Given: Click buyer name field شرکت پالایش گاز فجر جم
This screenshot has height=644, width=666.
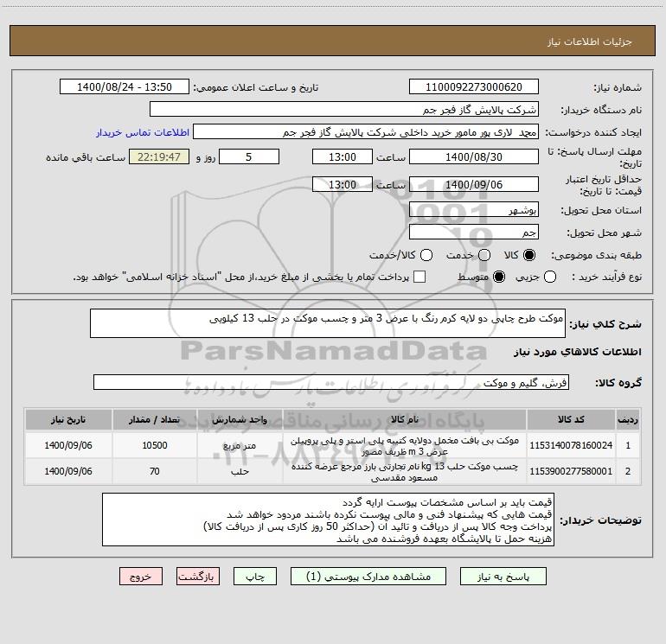Looking at the screenshot, I should [x=344, y=110].
